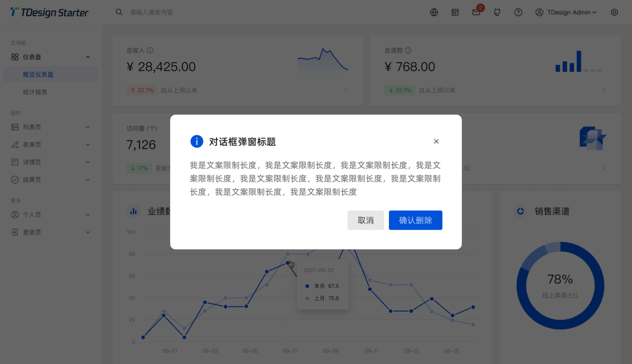632x364 pixels.
Task: Collapse the 仪表盘 menu section
Action: pyautogui.click(x=88, y=57)
